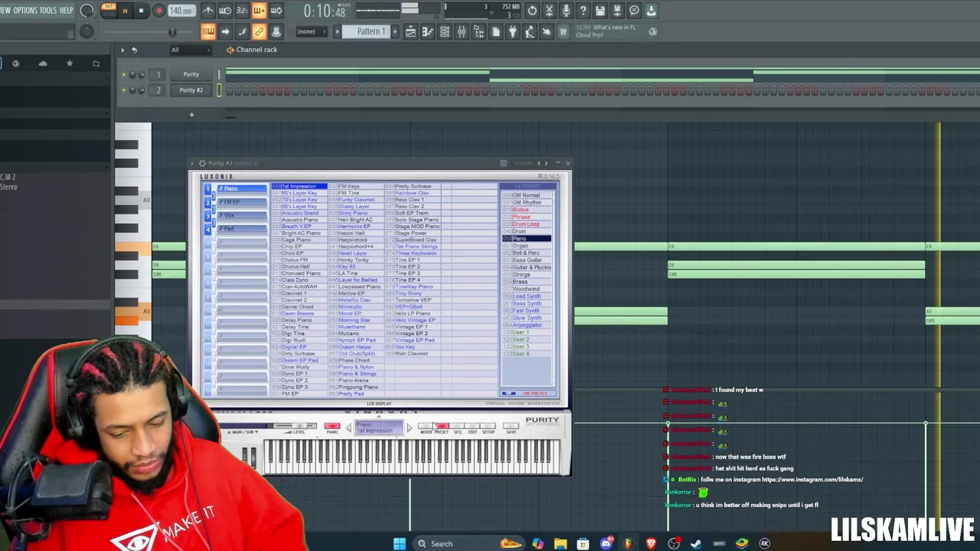Select layer slot 3 Vox in Purity
The image size is (980, 551).
coord(241,216)
